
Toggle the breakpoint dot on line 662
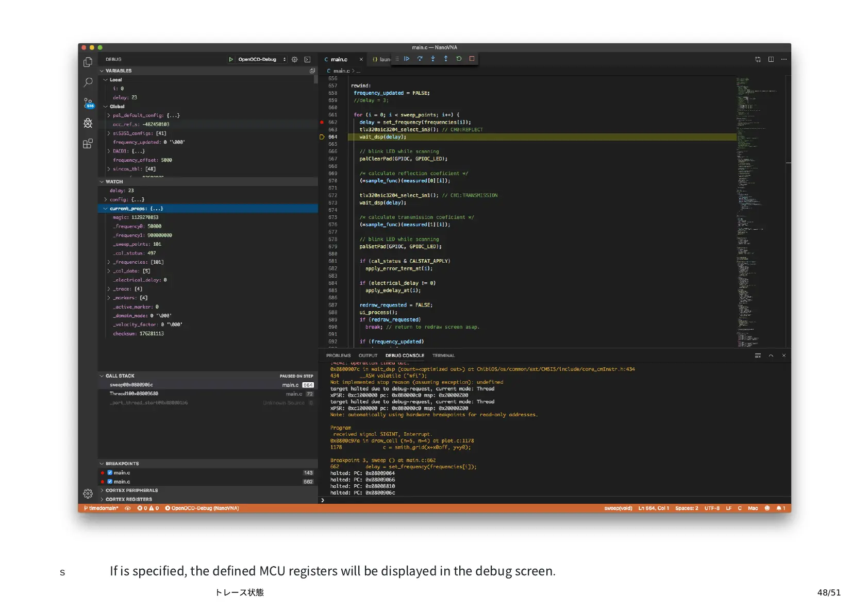[x=322, y=123]
